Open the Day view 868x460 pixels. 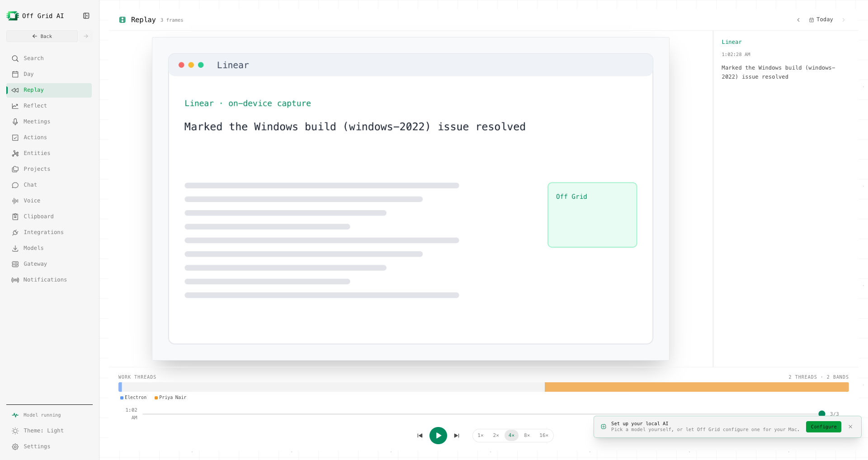[x=49, y=74]
